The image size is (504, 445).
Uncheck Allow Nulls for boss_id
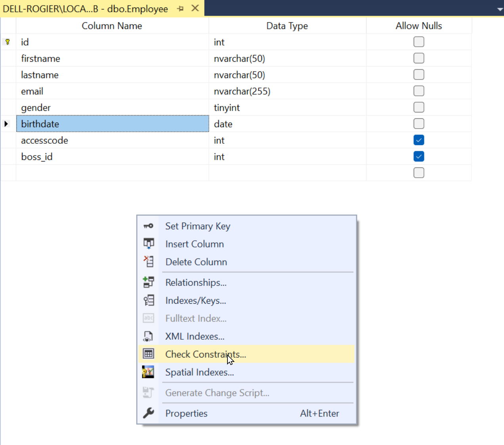[418, 156]
